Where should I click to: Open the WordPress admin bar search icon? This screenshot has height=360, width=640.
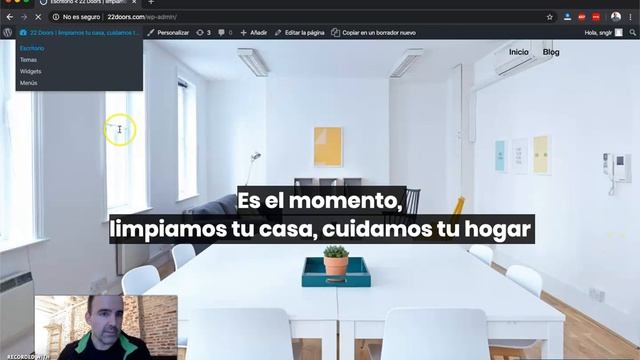click(x=633, y=33)
